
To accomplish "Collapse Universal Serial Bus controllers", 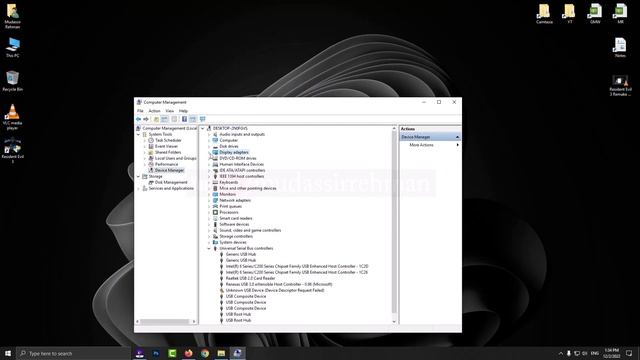I will 209,248.
